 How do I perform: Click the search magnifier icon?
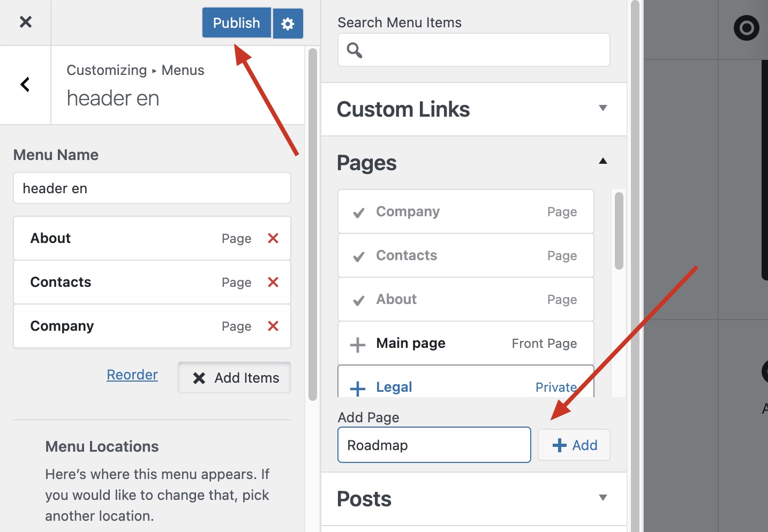(355, 50)
